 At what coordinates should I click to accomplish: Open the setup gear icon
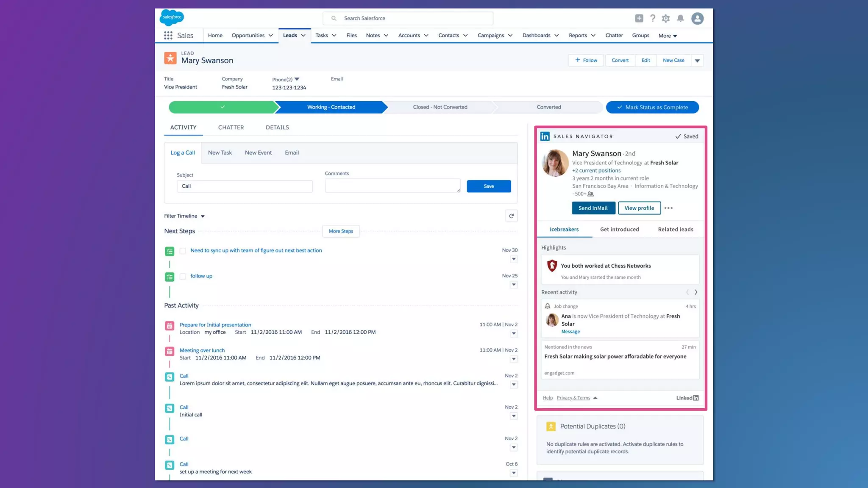tap(666, 18)
